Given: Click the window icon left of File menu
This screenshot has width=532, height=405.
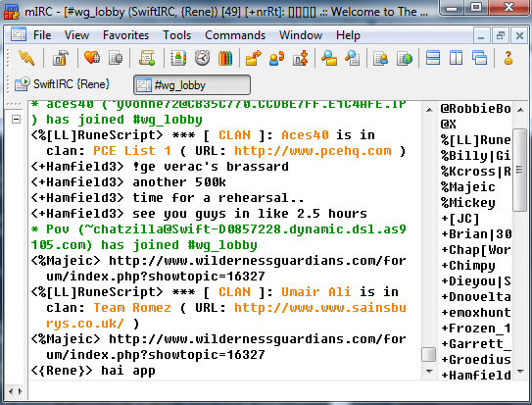Looking at the screenshot, I should click(19, 34).
